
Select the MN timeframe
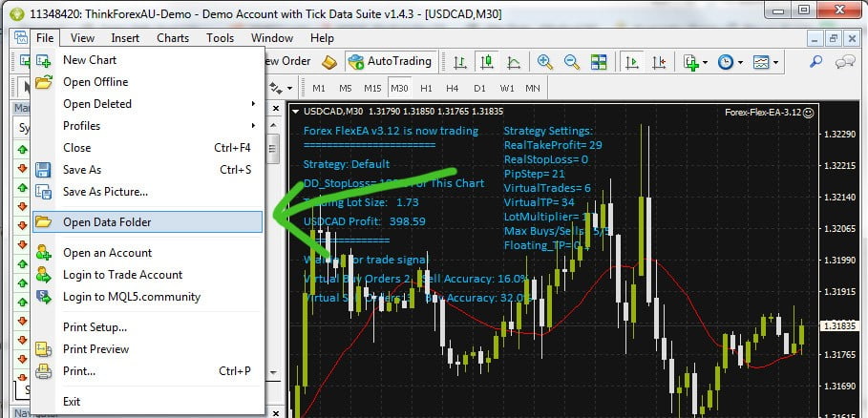[x=533, y=89]
